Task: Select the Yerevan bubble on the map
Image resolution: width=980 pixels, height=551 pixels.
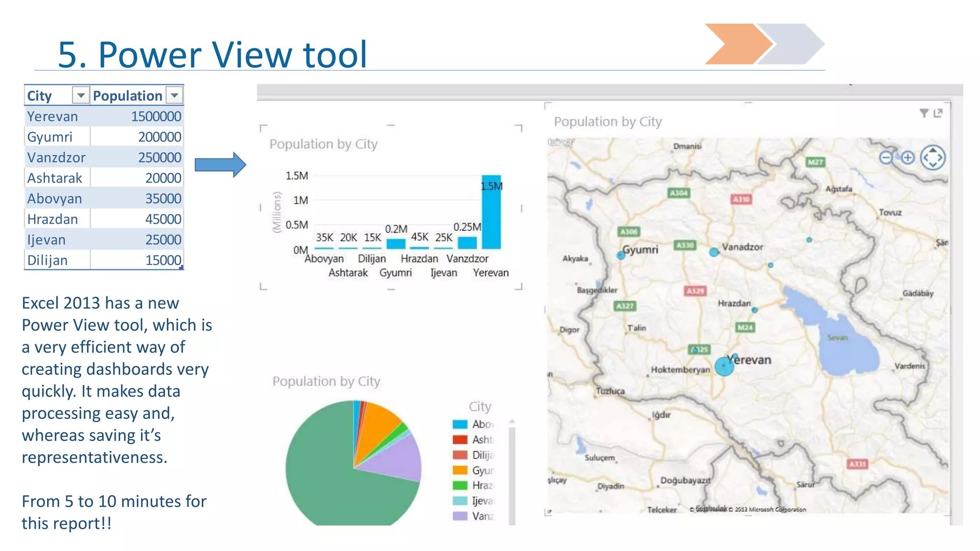Action: (x=724, y=366)
